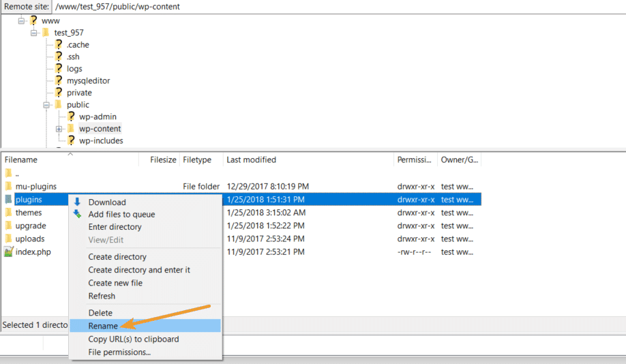Select the wp-includes folder in tree
The image size is (626, 364).
101,141
